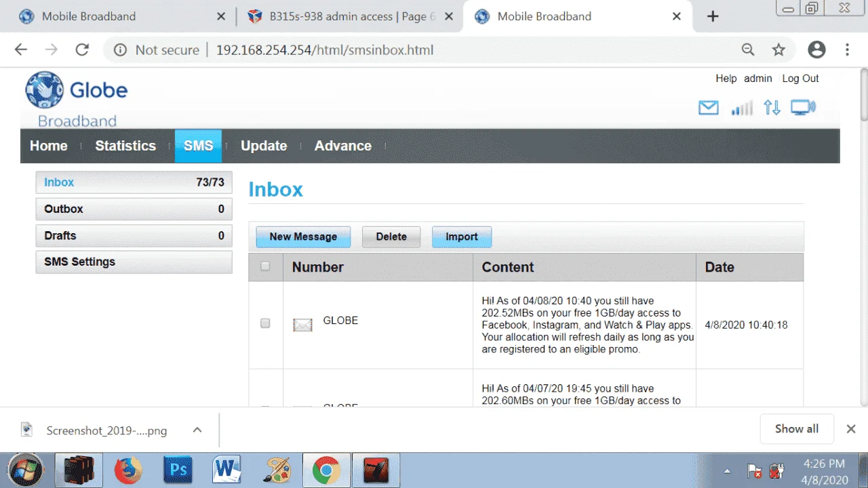
Task: Go to the Home menu
Action: [x=49, y=146]
